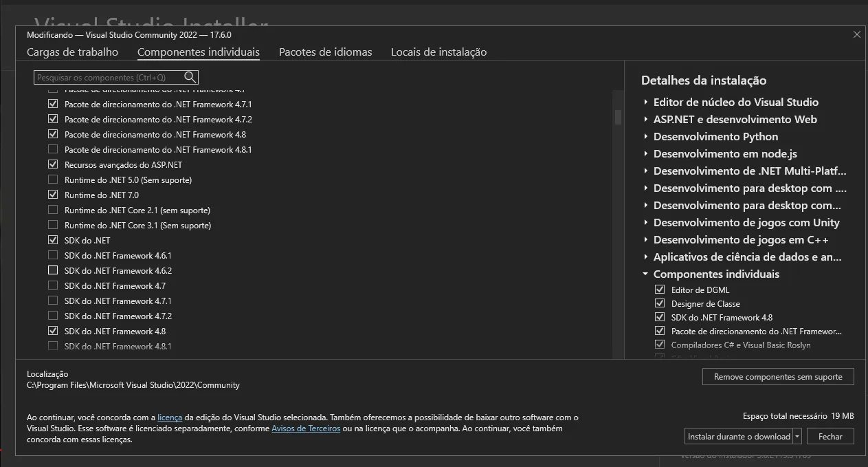Check Runtime do .NET Core 2.1
This screenshot has width=868, height=467.
[53, 210]
